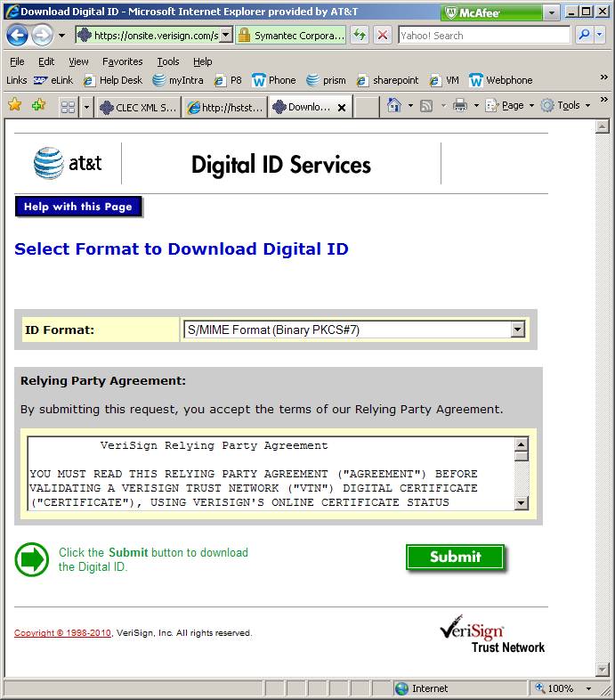615x700 pixels.
Task: Click the Help with this Page button
Action: tap(78, 207)
